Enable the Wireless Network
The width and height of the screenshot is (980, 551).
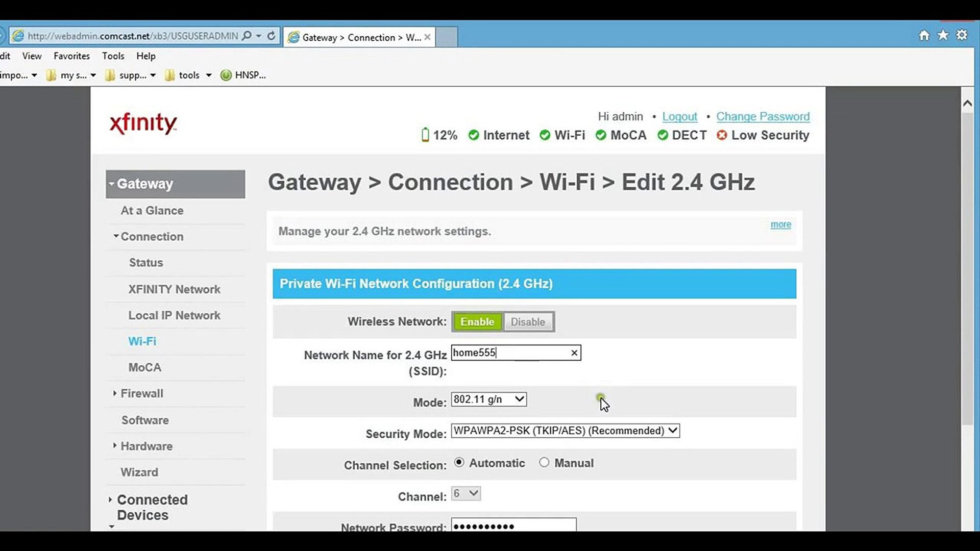click(477, 322)
